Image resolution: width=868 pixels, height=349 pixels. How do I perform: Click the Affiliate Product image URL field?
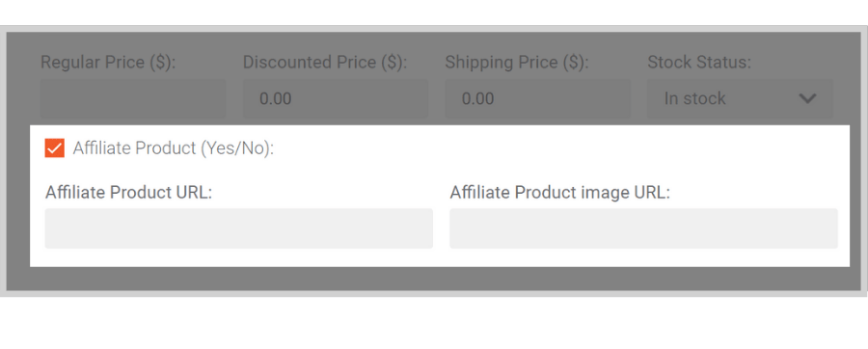[x=644, y=228]
